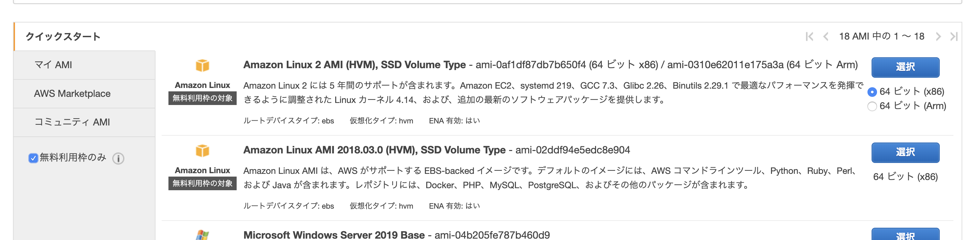The height and width of the screenshot is (240, 980).
Task: Click the previous page arrow in pagination
Action: (826, 36)
